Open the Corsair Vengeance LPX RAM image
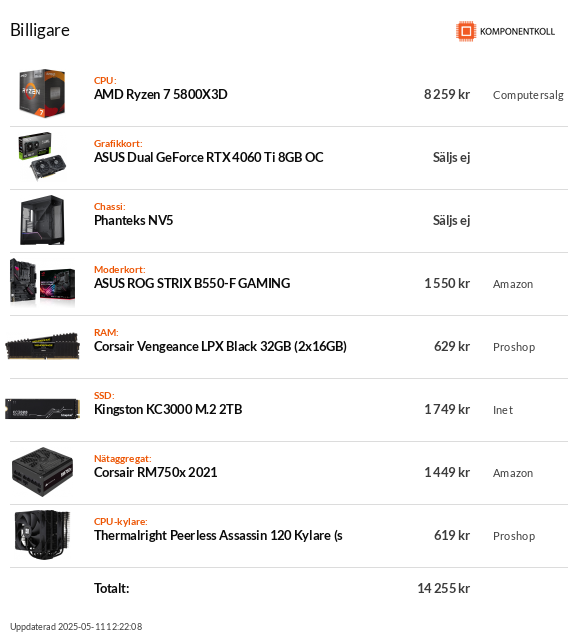Viewport: 577px width, 640px height. coord(42,346)
